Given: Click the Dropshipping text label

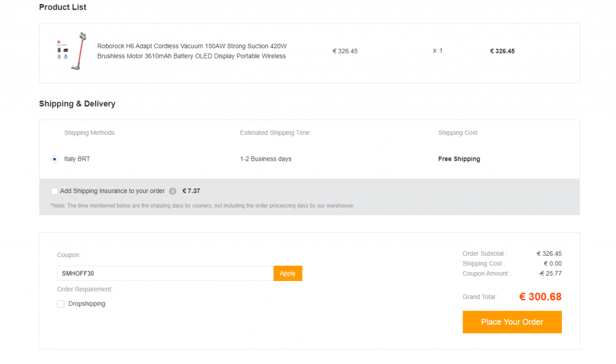Looking at the screenshot, I should coord(87,304).
